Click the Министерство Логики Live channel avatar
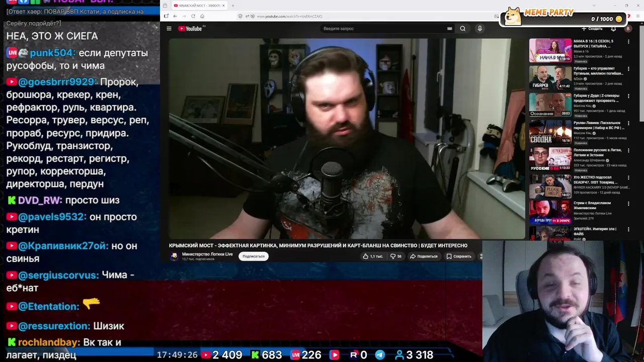This screenshot has height=362, width=644. [174, 256]
